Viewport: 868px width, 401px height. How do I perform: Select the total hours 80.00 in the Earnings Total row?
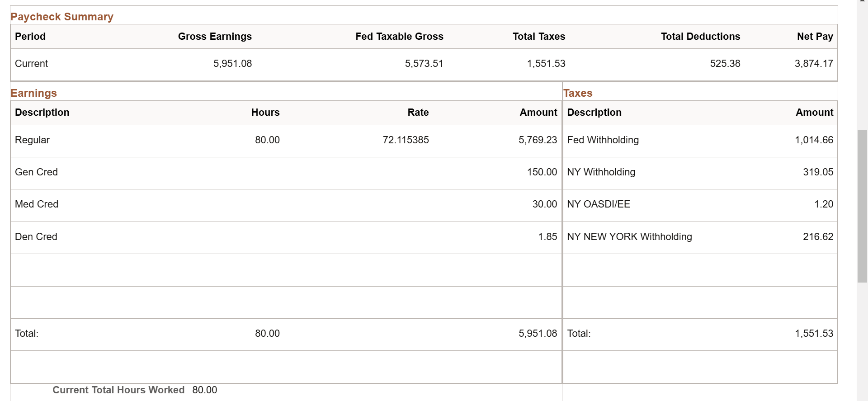pos(267,334)
